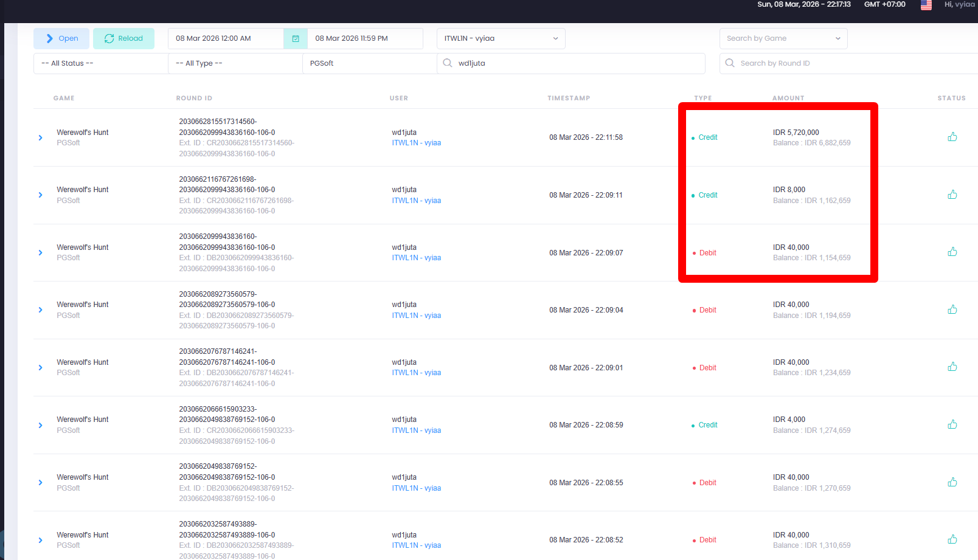
Task: Click the Round ID search magnifier icon
Action: click(x=730, y=63)
